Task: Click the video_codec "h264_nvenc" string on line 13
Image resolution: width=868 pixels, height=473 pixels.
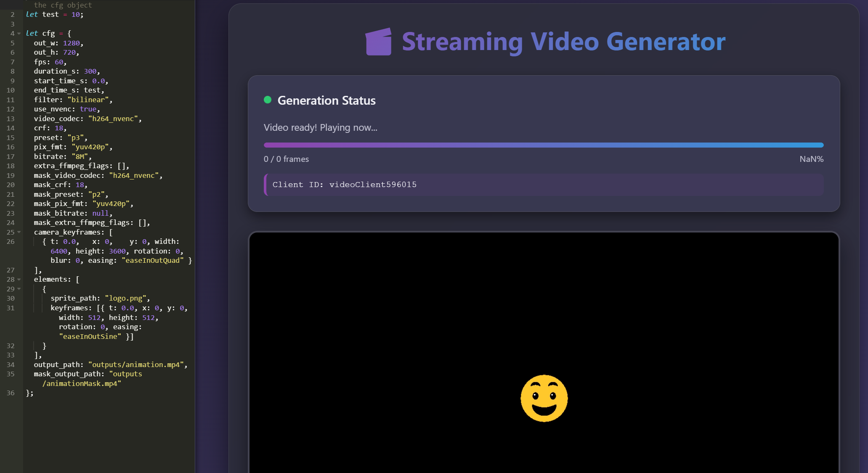Action: tap(113, 119)
